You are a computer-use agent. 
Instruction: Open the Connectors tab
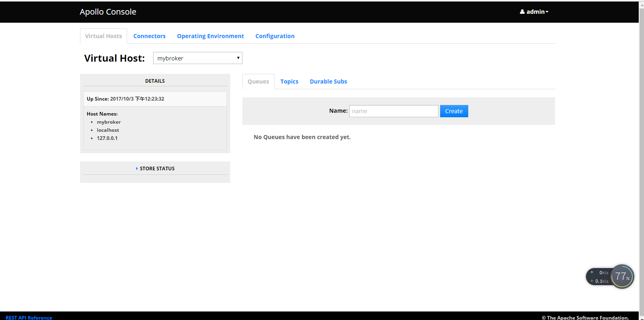[x=149, y=36]
